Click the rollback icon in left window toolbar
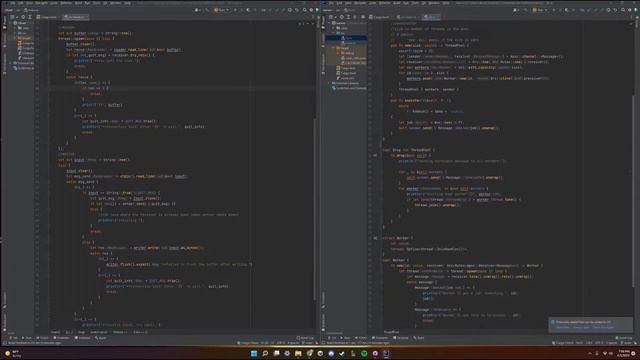Image resolution: width=640 pixels, height=360 pixels. [297, 10]
